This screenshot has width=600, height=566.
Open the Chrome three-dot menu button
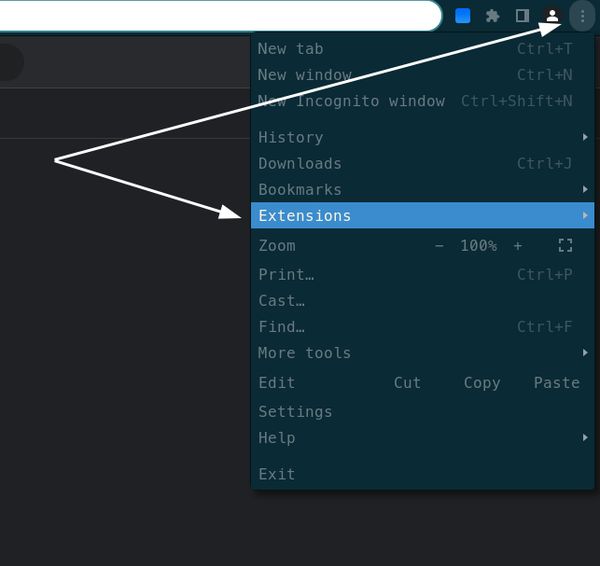tap(582, 16)
